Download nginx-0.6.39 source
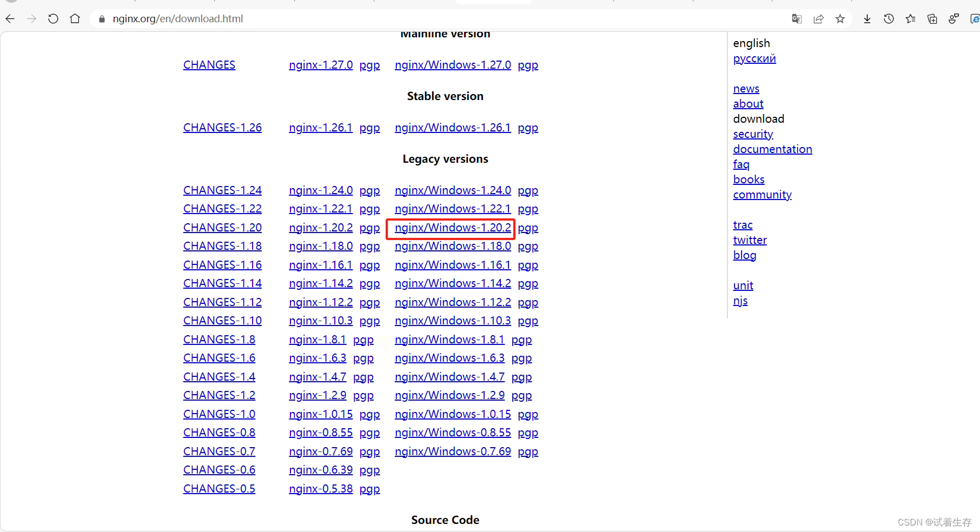 coord(321,470)
